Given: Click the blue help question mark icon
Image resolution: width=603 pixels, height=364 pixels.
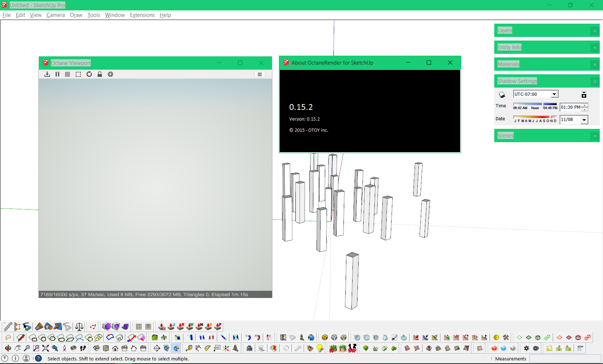Looking at the screenshot, I should point(38,358).
